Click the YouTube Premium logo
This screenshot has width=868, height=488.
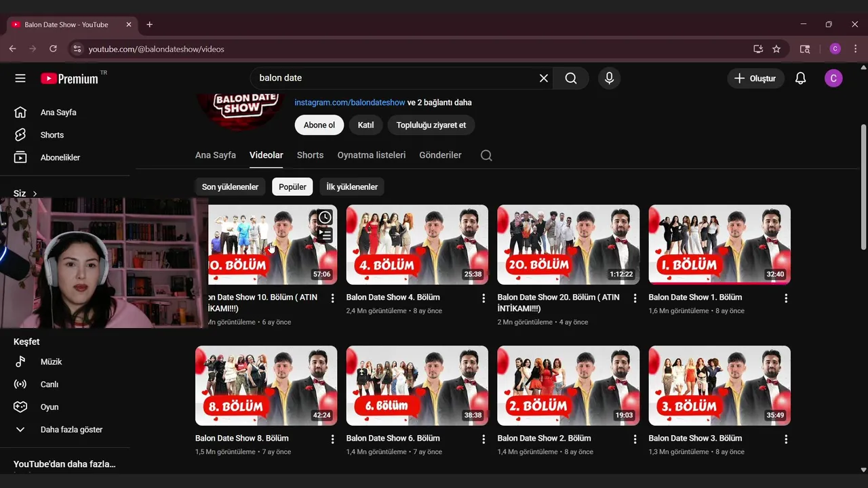point(69,79)
